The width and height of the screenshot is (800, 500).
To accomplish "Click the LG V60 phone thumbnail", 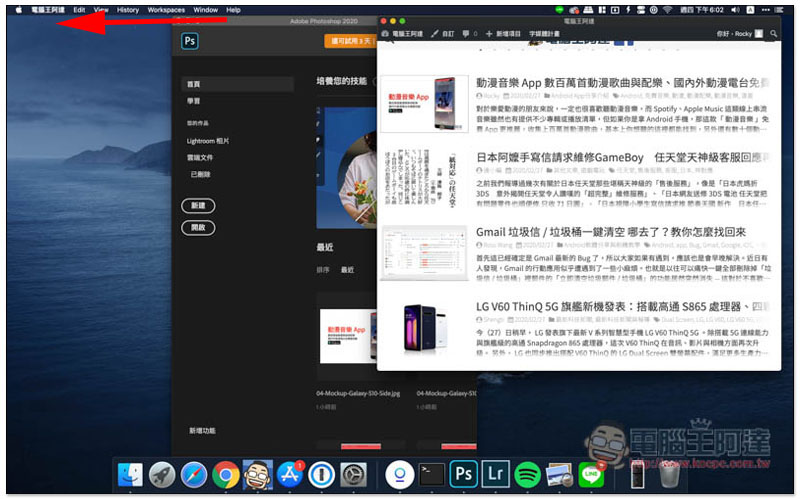I will [424, 328].
